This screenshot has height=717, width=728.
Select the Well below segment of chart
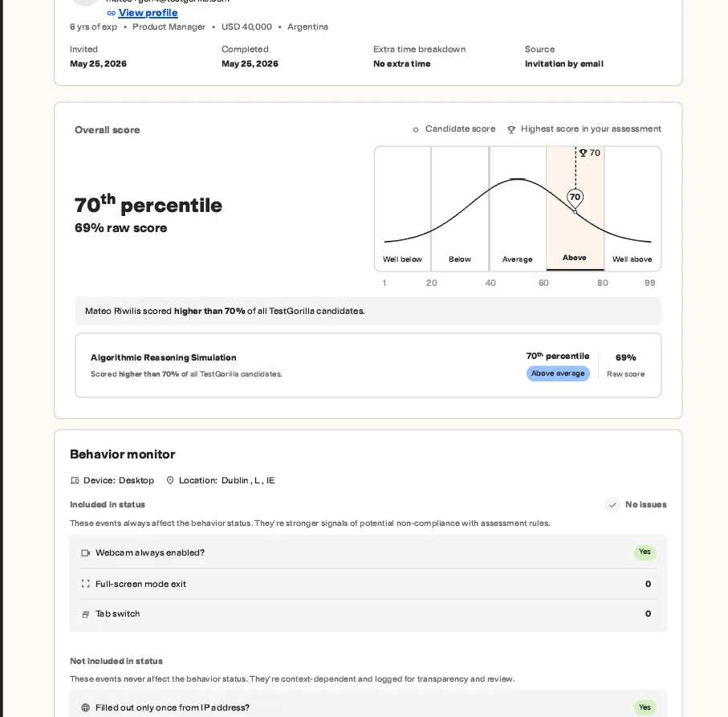pyautogui.click(x=403, y=209)
